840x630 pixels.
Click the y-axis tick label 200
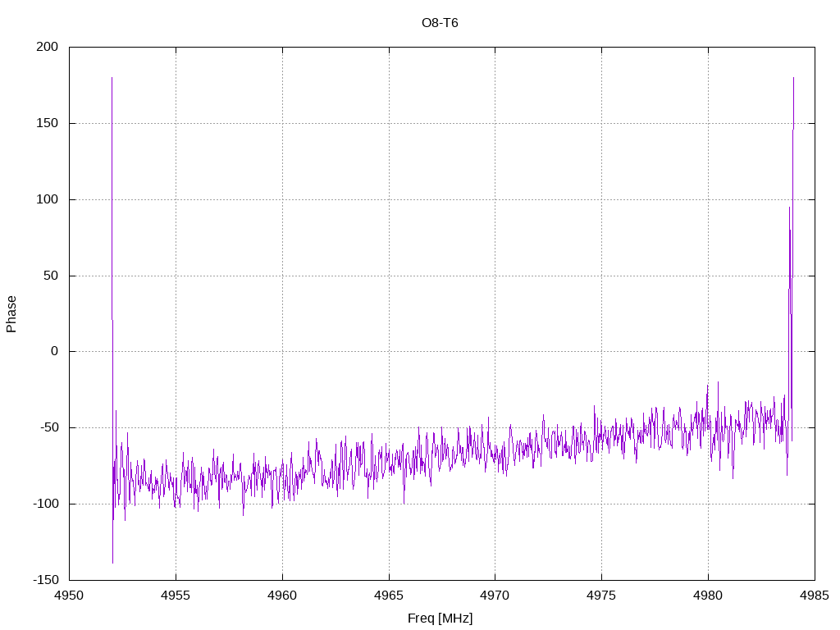[47, 47]
